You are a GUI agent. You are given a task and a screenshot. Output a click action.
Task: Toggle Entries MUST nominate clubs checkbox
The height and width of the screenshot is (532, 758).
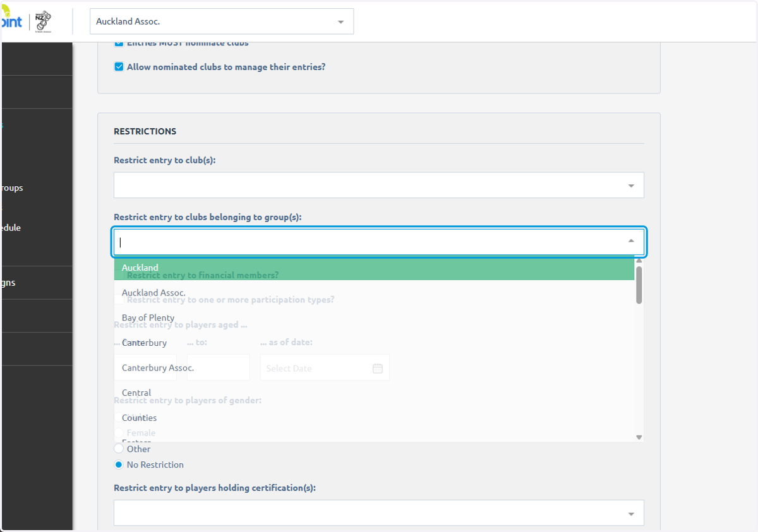[x=119, y=44]
